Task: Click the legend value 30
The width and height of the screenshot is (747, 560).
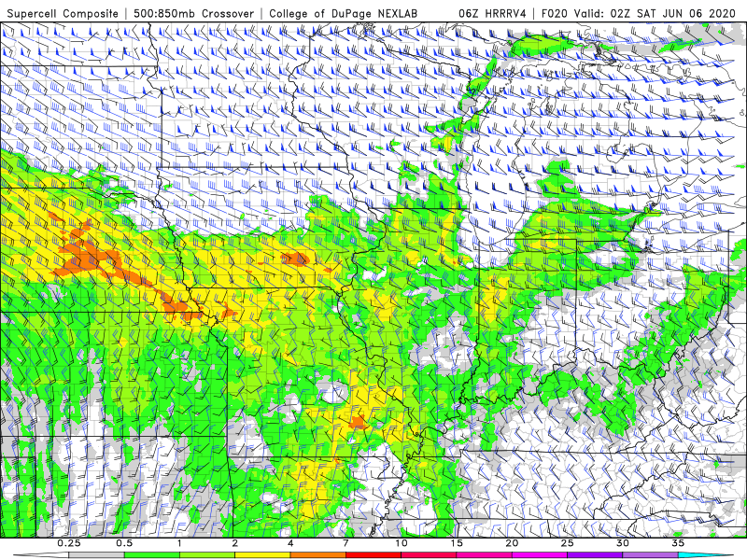Action: click(622, 543)
